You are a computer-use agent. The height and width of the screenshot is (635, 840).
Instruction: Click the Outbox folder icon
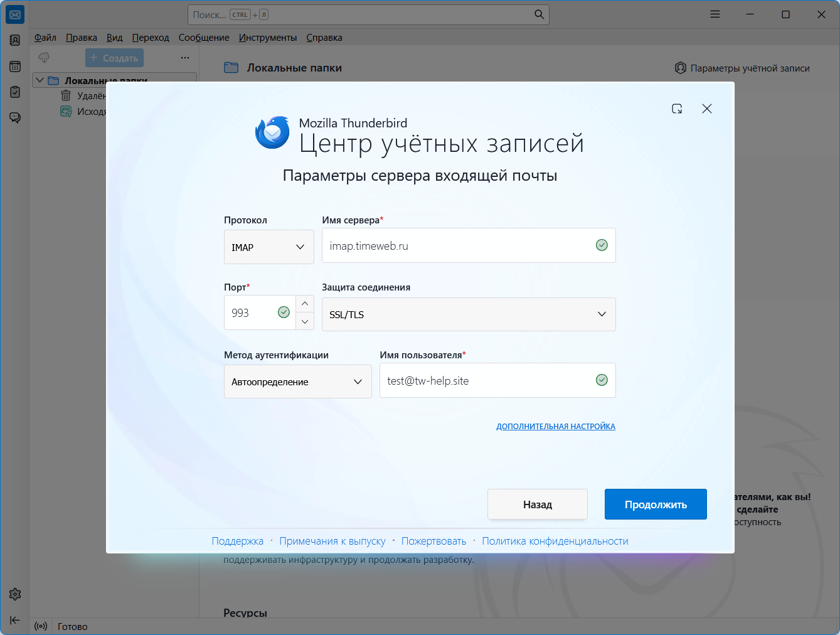coord(66,111)
